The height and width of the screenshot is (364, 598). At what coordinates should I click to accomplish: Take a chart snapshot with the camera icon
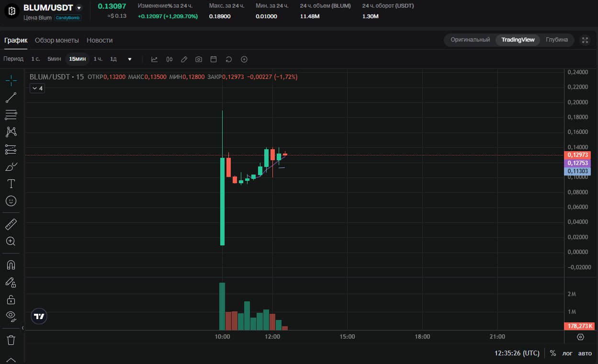tap(199, 59)
